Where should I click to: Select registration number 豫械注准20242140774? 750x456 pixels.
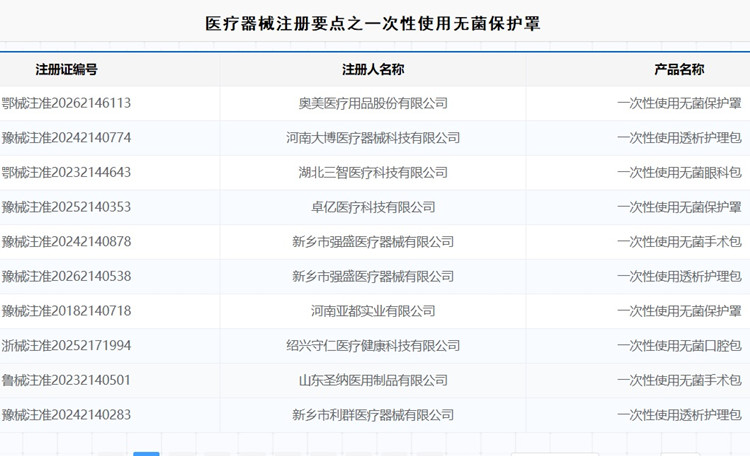pos(66,138)
